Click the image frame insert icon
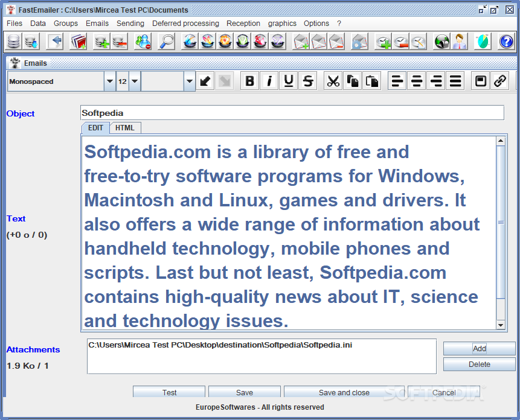The width and height of the screenshot is (520, 420). coord(481,81)
